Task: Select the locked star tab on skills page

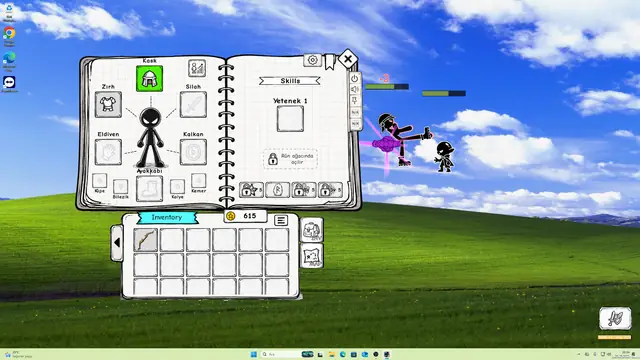Action: click(251, 190)
